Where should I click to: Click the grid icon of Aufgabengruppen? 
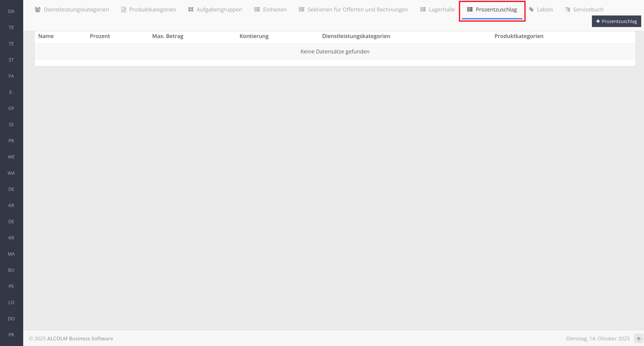point(191,10)
